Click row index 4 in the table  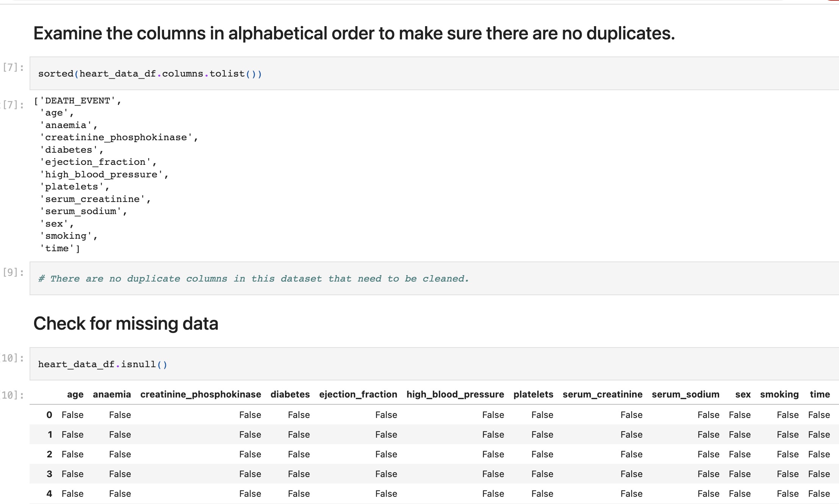click(x=49, y=494)
